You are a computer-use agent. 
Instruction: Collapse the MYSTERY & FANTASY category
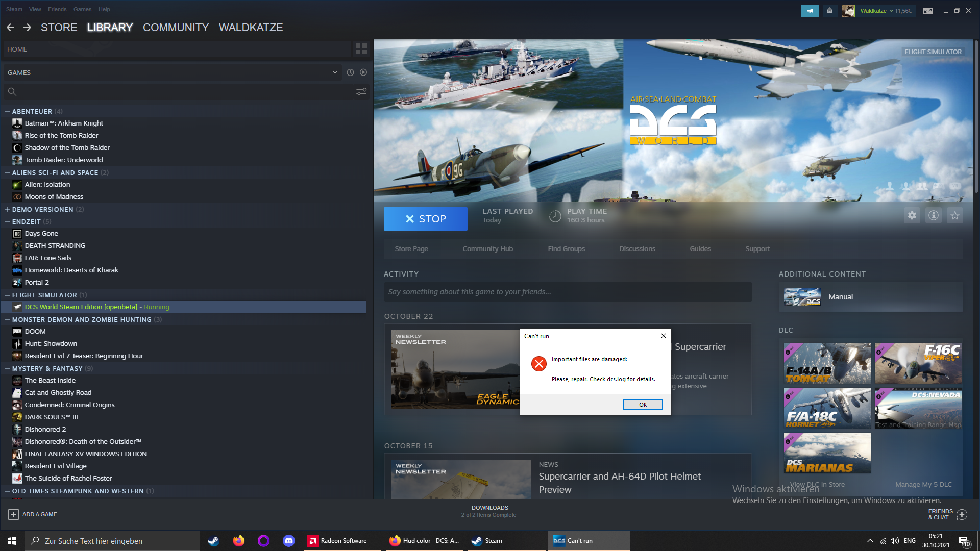pos(7,368)
